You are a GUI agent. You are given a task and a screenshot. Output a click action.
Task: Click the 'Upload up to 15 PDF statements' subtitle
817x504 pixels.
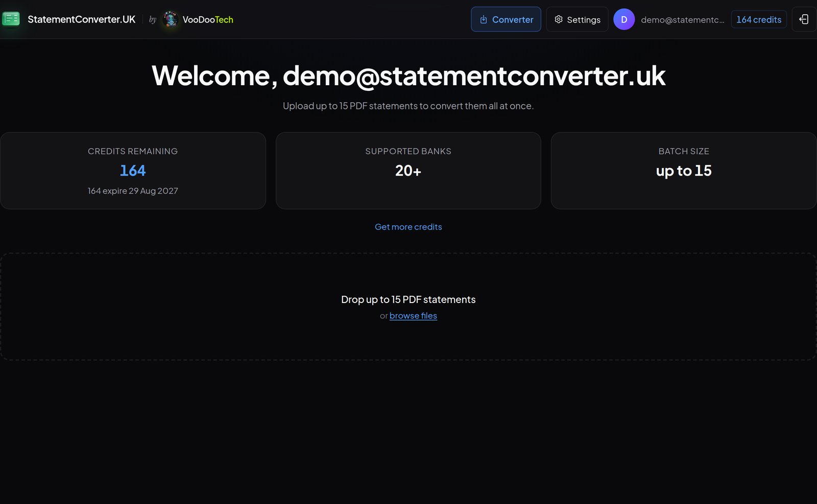[408, 106]
